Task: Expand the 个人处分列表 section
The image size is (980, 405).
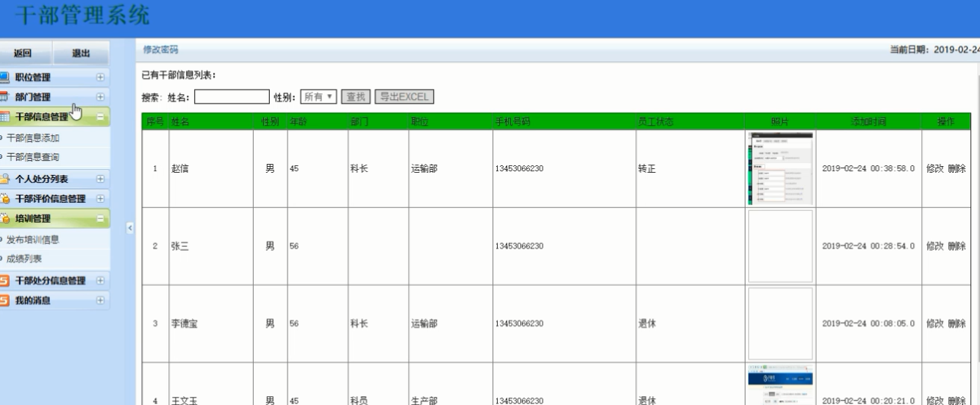Action: click(x=100, y=179)
